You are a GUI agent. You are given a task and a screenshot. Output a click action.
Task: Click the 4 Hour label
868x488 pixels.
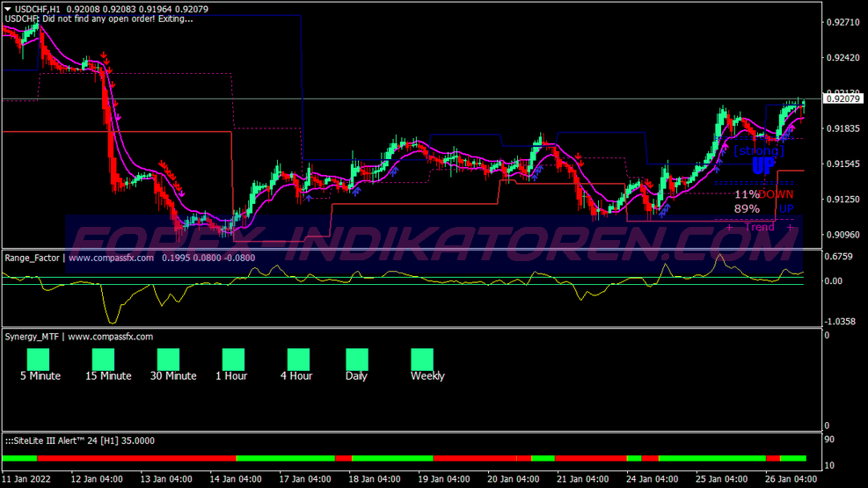296,375
